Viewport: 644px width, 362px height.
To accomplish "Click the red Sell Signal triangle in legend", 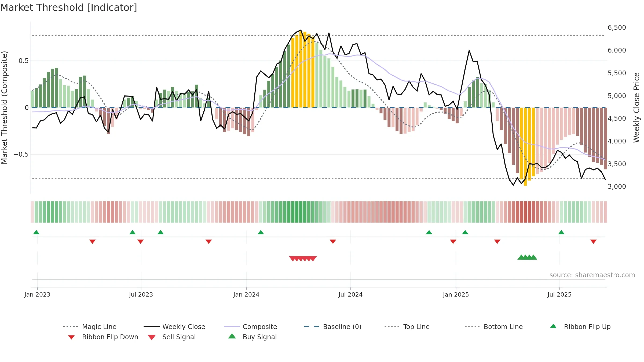I will (152, 337).
